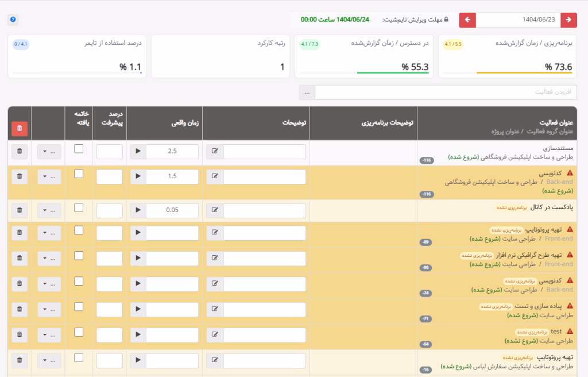Check the finished checkbox for مستندسازی row
Screen dimensions: 588x377
pyautogui.click(x=79, y=149)
